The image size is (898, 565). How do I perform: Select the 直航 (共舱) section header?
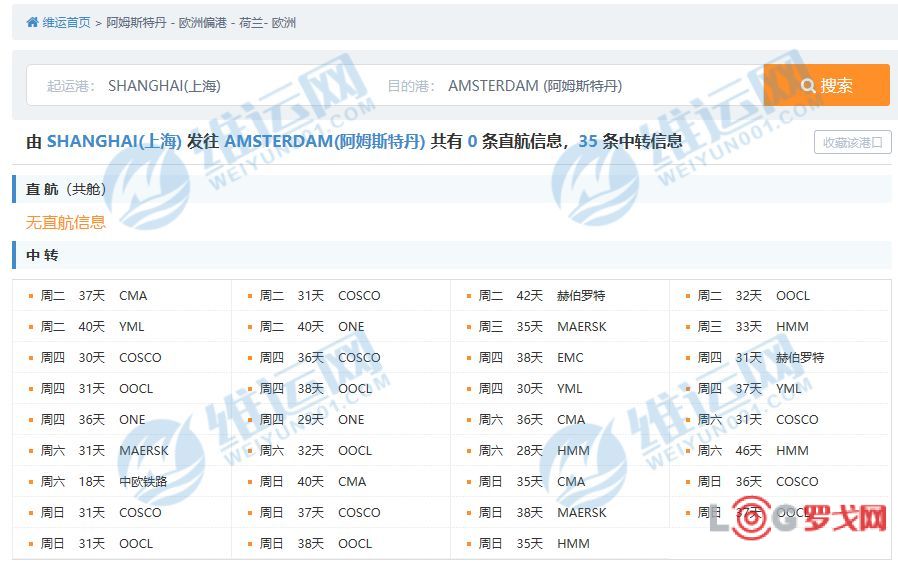(x=66, y=189)
